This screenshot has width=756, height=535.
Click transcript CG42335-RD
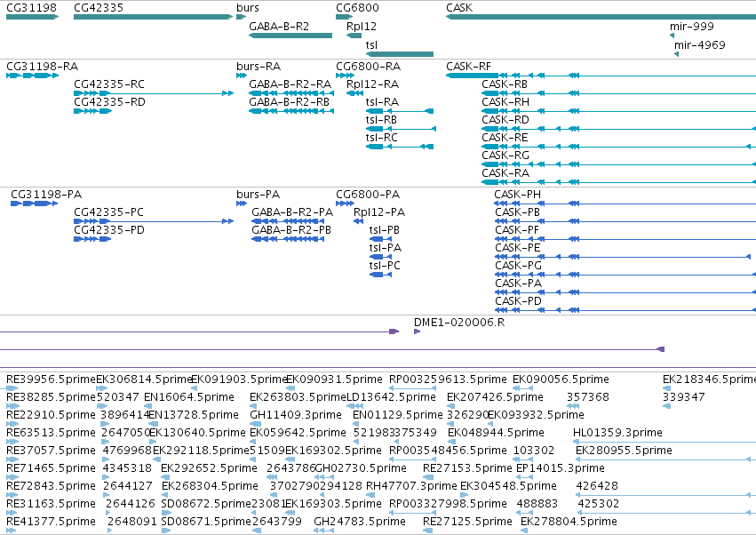(x=109, y=102)
